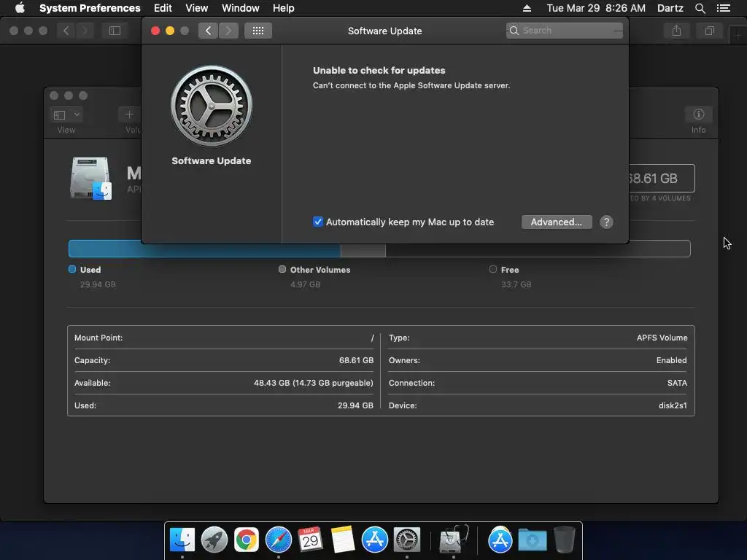Open the Advanced... options

click(557, 222)
